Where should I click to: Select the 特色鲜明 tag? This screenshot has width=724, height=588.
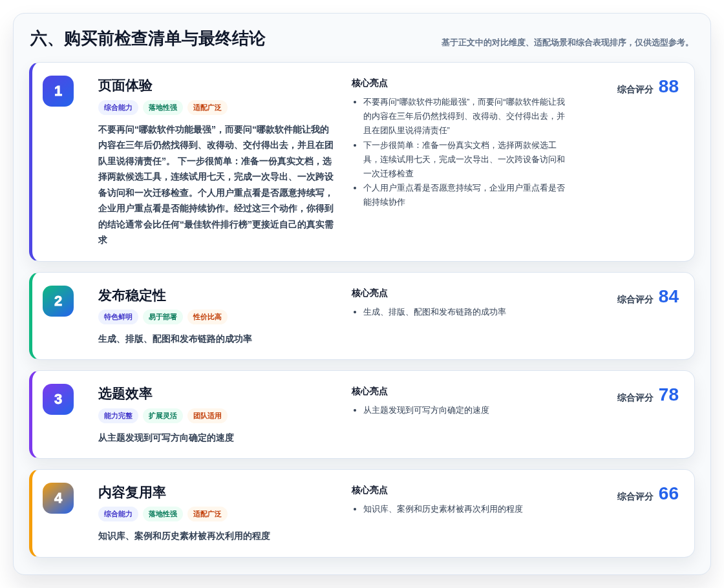point(118,317)
